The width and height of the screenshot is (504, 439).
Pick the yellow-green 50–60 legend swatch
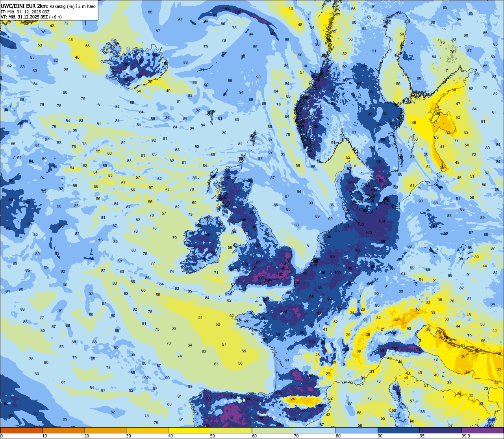(231, 430)
